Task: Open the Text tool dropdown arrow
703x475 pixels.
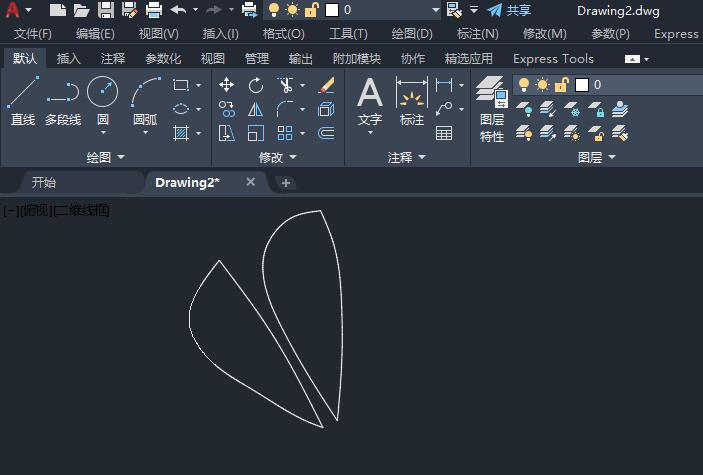Action: (x=370, y=133)
